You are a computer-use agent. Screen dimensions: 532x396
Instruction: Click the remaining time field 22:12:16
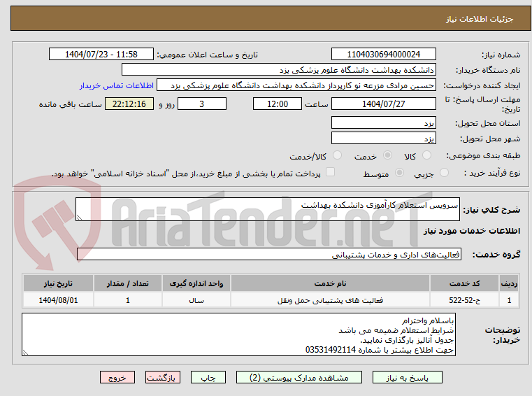click(129, 104)
